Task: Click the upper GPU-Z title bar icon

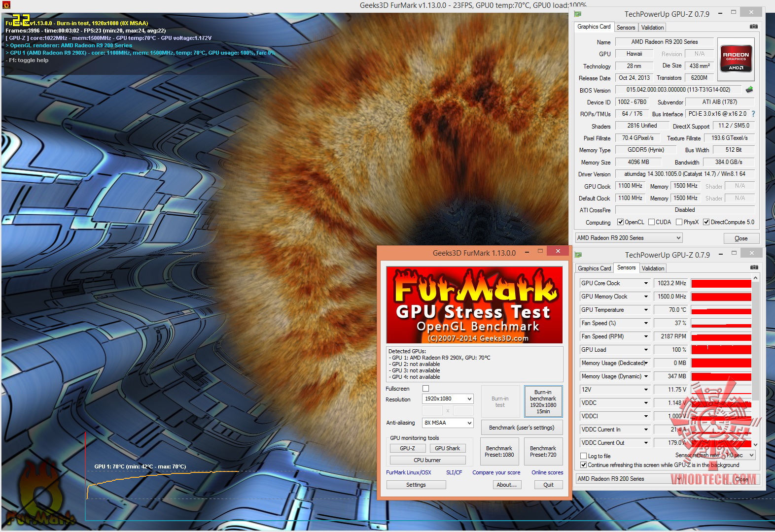Action: 578,14
